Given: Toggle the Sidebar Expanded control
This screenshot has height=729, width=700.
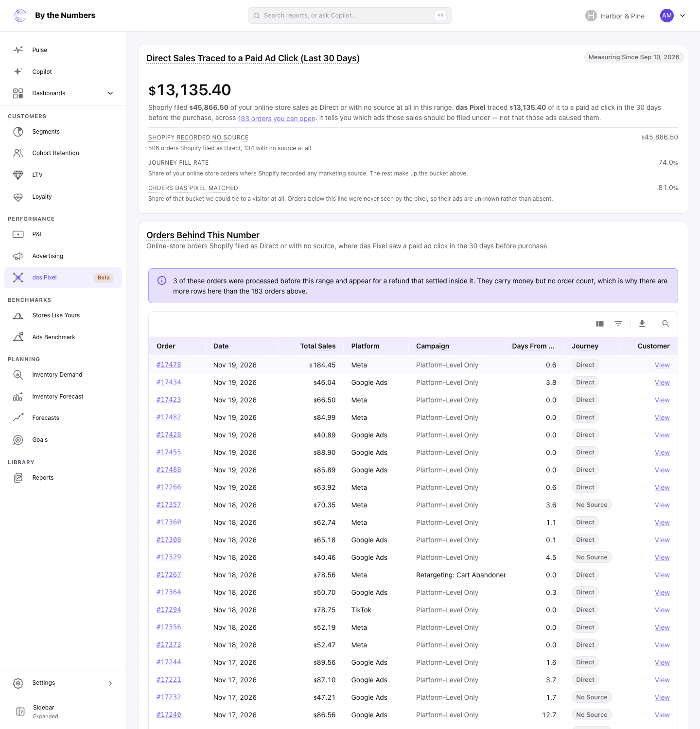Looking at the screenshot, I should pyautogui.click(x=63, y=712).
